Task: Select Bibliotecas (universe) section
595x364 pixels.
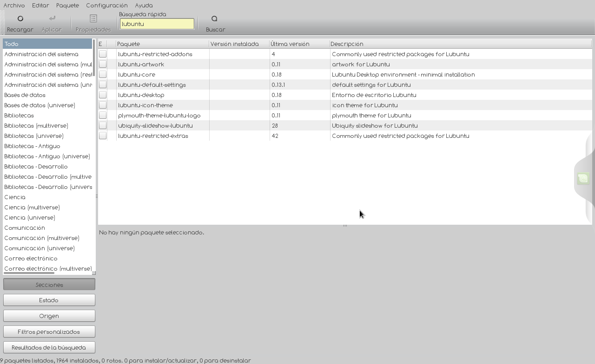Action: pos(47,136)
